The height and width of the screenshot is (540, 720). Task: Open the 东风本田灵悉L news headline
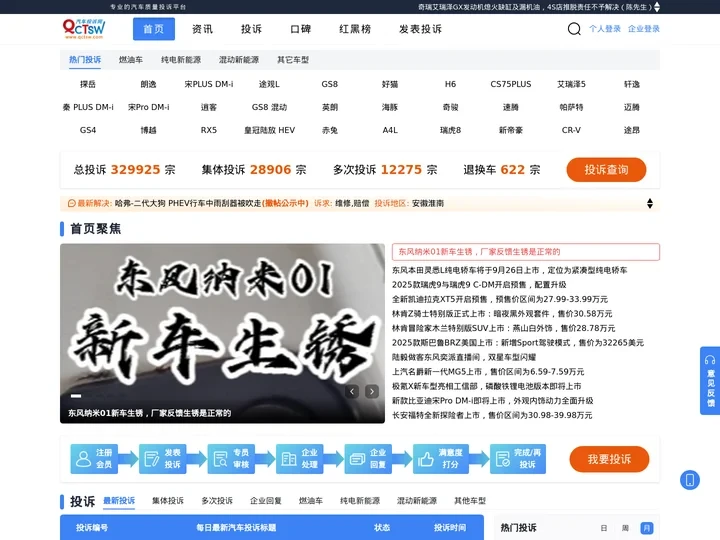(510, 270)
